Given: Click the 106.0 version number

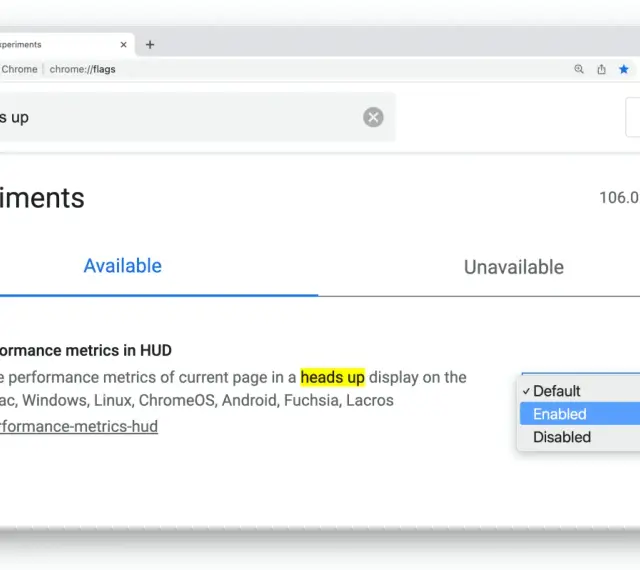Looking at the screenshot, I should coord(619,198).
